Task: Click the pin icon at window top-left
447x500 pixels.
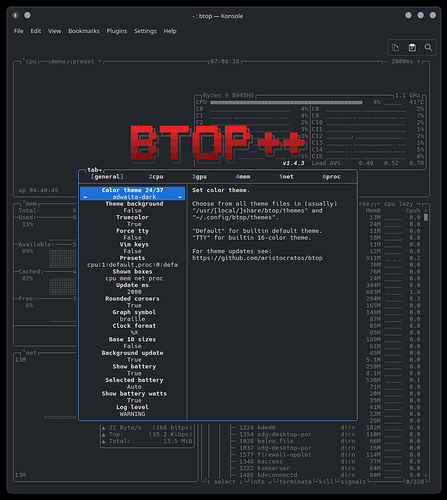Action: click(x=15, y=15)
